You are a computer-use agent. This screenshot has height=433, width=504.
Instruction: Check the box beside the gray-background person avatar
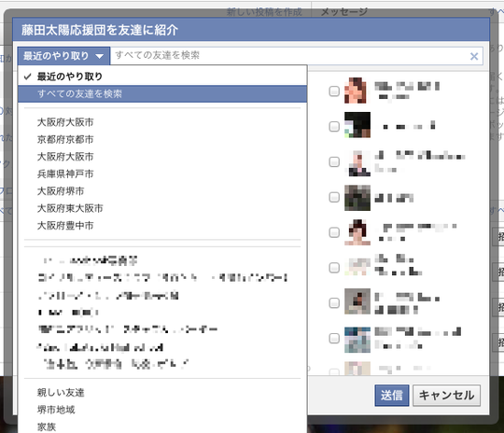point(334,302)
